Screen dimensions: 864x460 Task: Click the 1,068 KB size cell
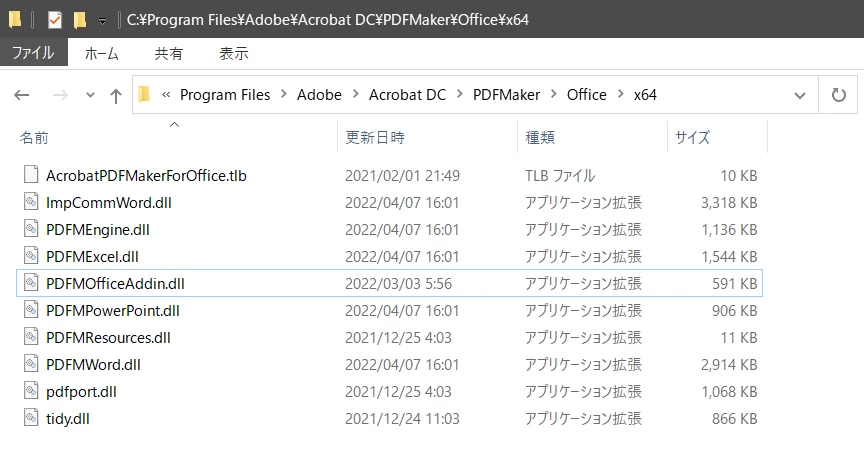coord(729,392)
